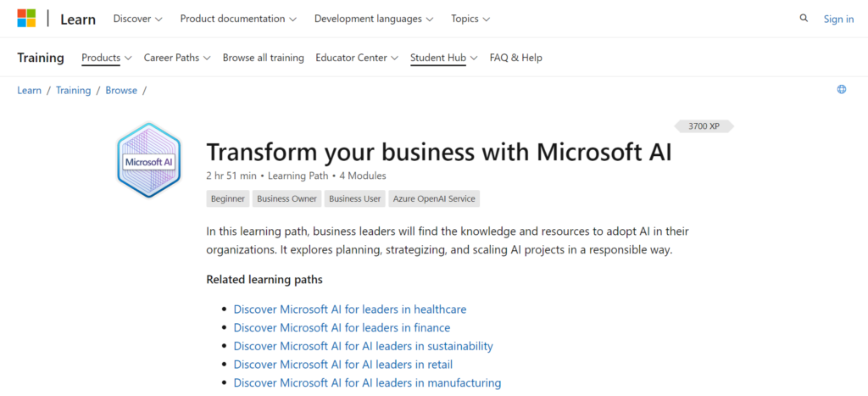868x396 pixels.
Task: Click the 3700 XP badge
Action: (704, 126)
